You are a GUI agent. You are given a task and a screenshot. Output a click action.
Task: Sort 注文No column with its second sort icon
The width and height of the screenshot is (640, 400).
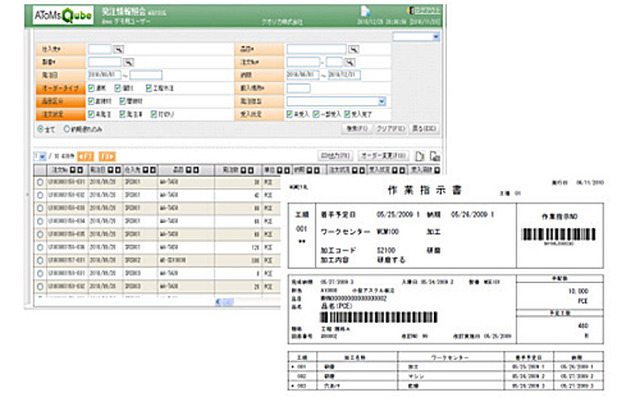tap(80, 170)
